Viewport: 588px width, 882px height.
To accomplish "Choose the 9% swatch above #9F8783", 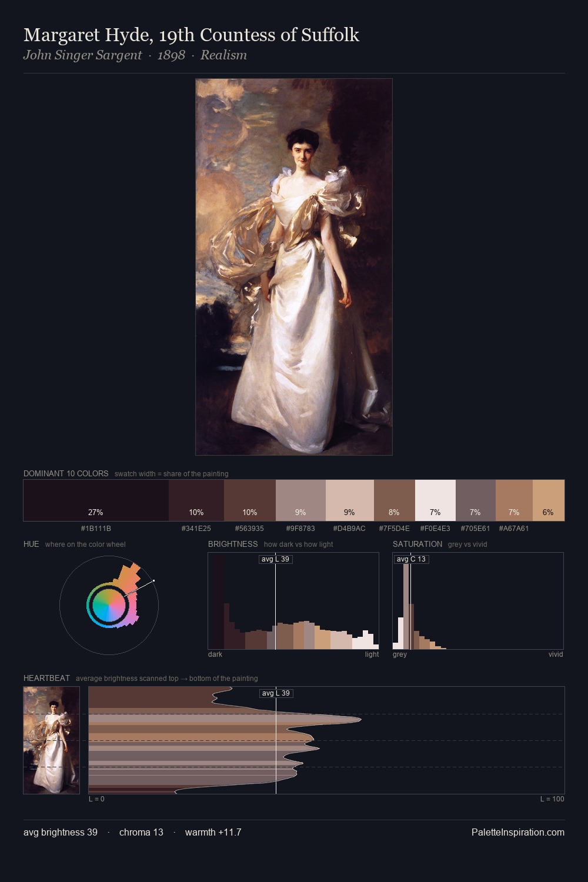I will (x=300, y=500).
